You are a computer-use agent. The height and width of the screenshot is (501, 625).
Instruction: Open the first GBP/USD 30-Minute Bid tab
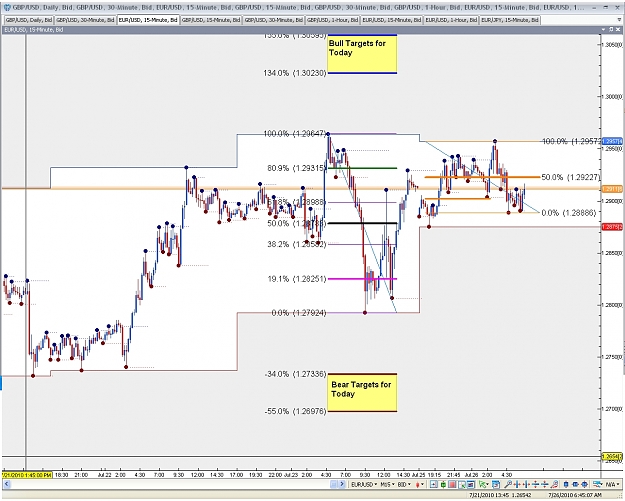click(x=85, y=20)
